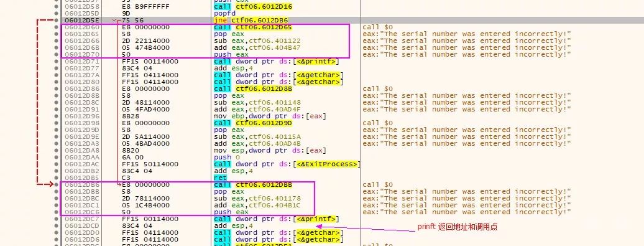The height and width of the screenshot is (246, 644).
Task: Click the sub eax,ctf06.40115A instruction
Action: tap(257, 137)
